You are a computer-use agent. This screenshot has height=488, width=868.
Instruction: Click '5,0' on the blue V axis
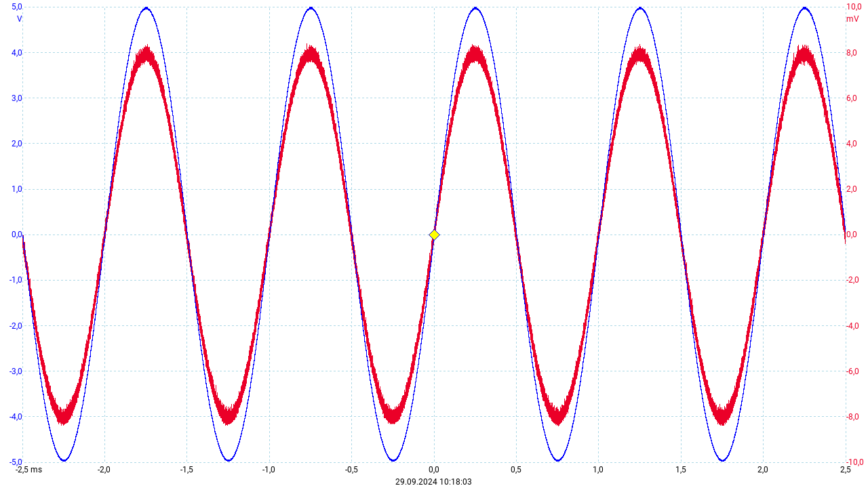point(17,7)
